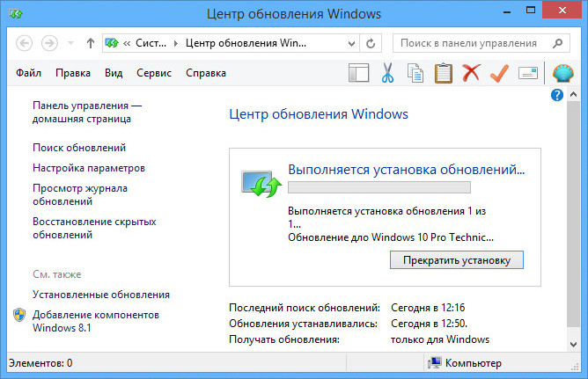The height and width of the screenshot is (379, 588).
Task: Click the Copy icon in the toolbar
Action: 415,73
